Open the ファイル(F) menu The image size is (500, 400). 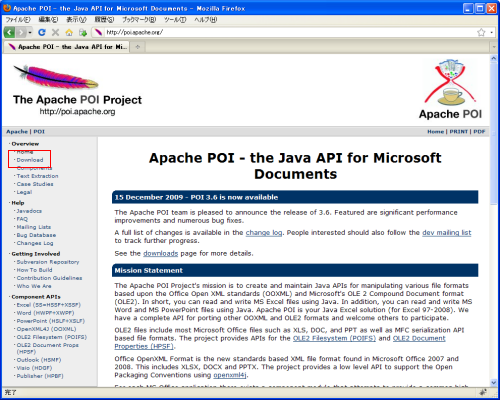coord(18,20)
